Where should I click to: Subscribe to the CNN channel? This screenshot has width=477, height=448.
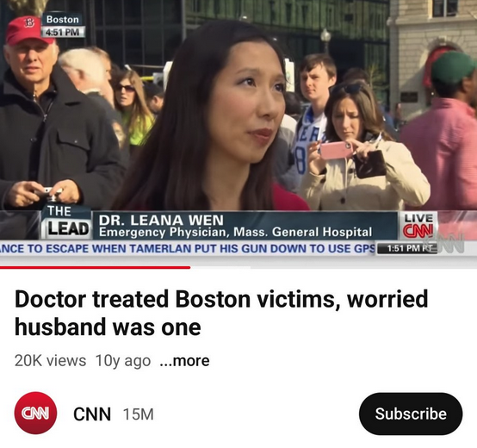pyautogui.click(x=411, y=414)
